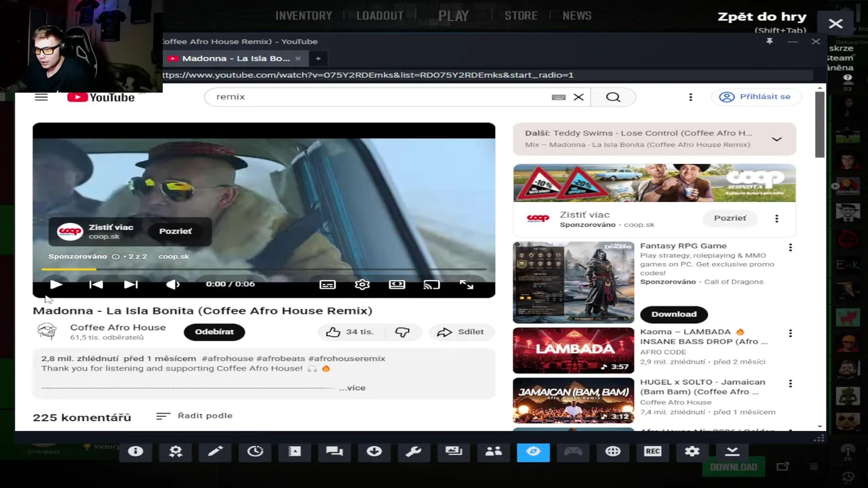Open controller settings icon in overlay toolbar
This screenshot has height=488, width=868.
point(573,451)
